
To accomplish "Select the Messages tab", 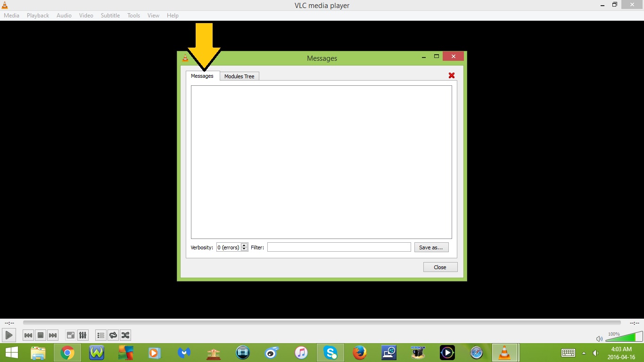I will pyautogui.click(x=202, y=76).
